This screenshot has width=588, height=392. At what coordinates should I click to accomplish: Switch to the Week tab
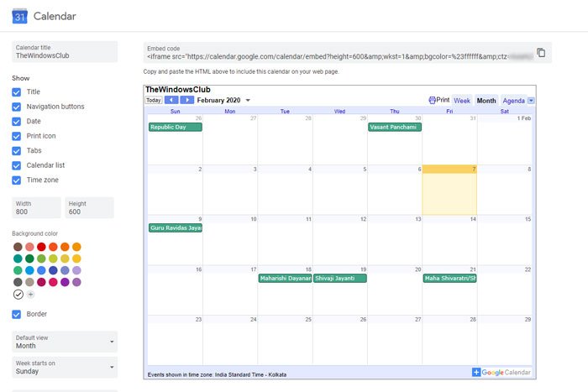[462, 101]
